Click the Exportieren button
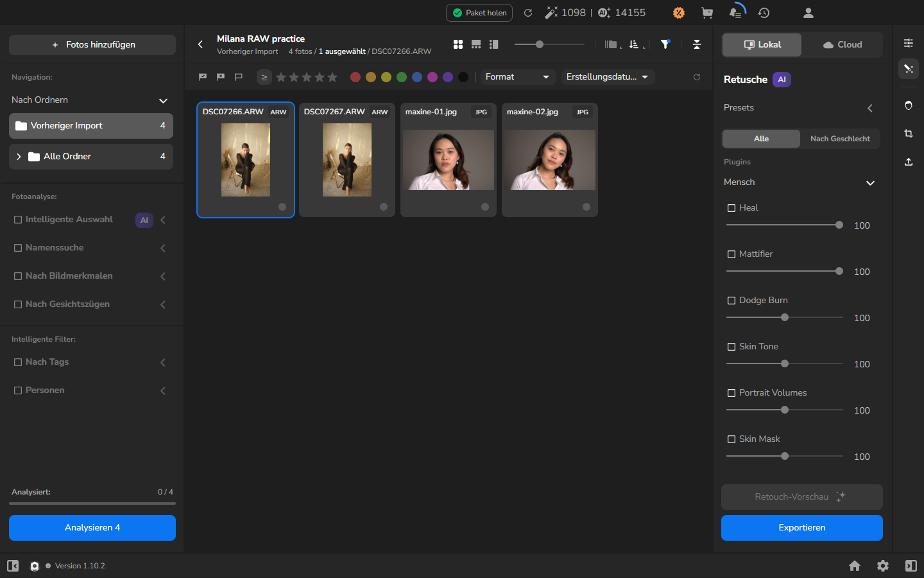924x578 pixels. click(x=802, y=528)
